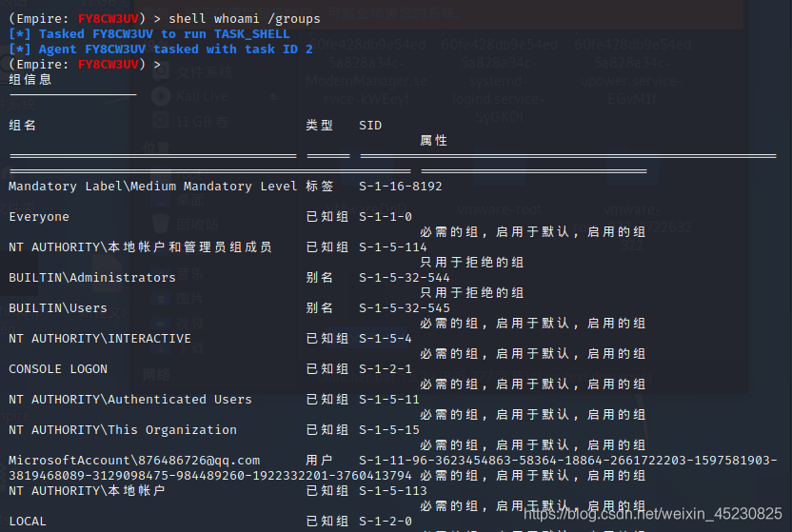Screen dimensions: 792x532
Task: Click the 'SID' column header
Action: point(370,126)
